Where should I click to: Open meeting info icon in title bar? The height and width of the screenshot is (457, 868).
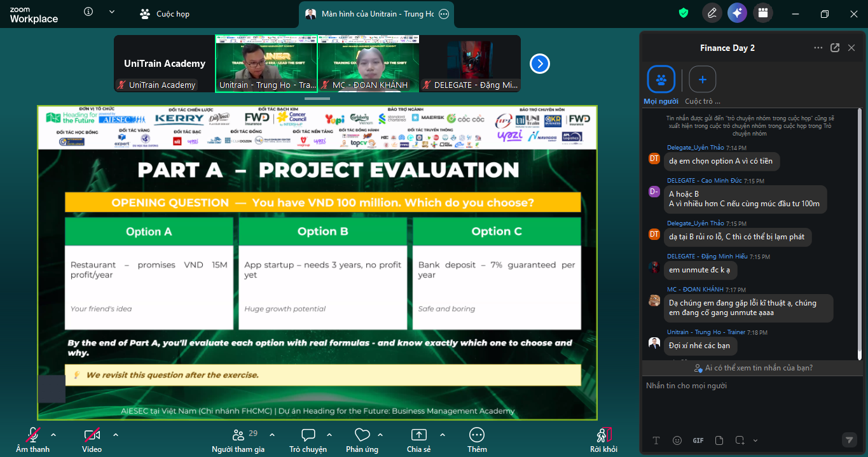(88, 11)
